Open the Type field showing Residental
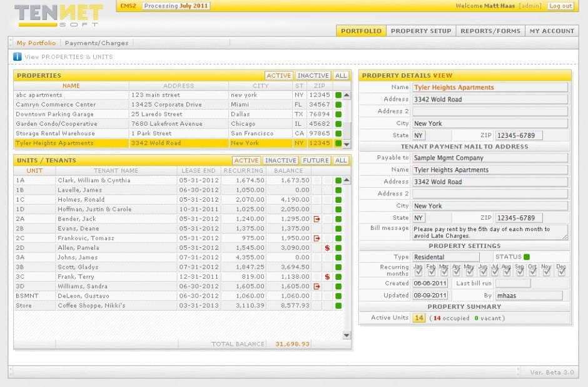The height and width of the screenshot is (387, 588). tap(445, 256)
